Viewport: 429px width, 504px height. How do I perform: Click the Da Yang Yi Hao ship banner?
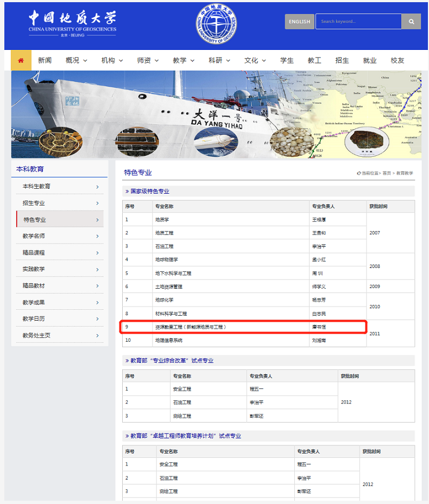pos(216,114)
